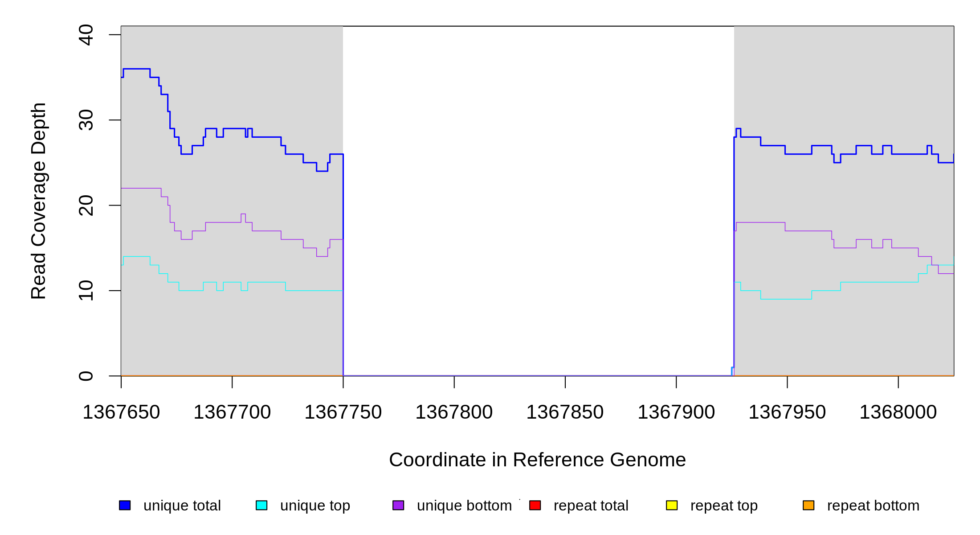
Task: Select the 'repeat bottom' legend label
Action: tap(873, 506)
